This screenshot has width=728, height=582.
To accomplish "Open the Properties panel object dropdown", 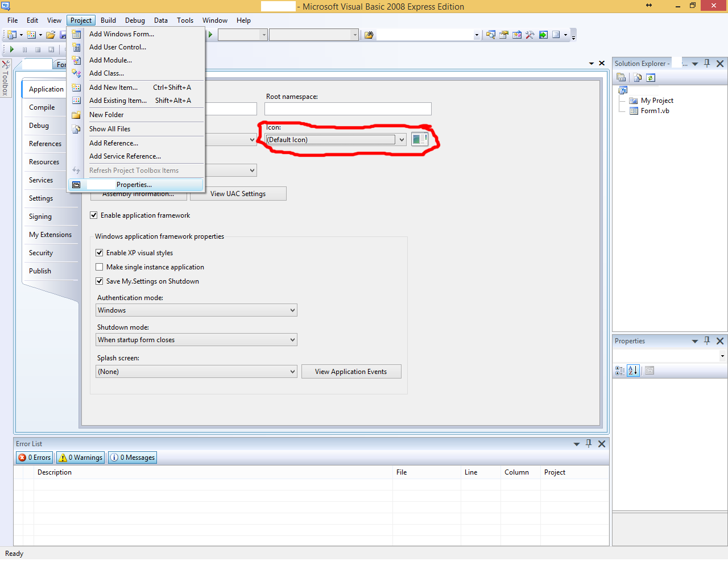I will pyautogui.click(x=722, y=356).
